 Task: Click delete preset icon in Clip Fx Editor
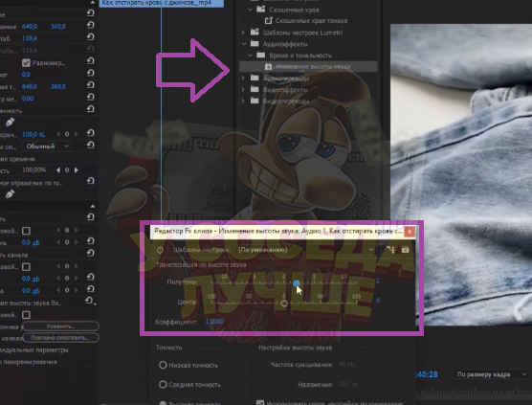pos(405,250)
